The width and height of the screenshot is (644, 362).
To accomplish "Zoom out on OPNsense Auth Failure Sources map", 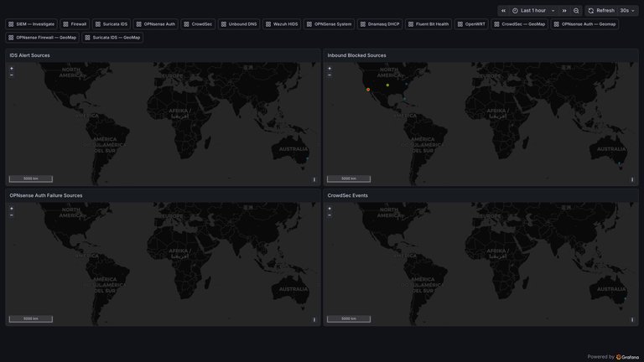I will [12, 215].
